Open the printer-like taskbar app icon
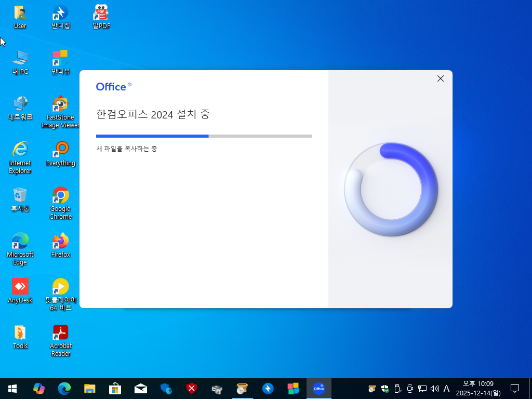This screenshot has height=399, width=532. tap(217, 389)
